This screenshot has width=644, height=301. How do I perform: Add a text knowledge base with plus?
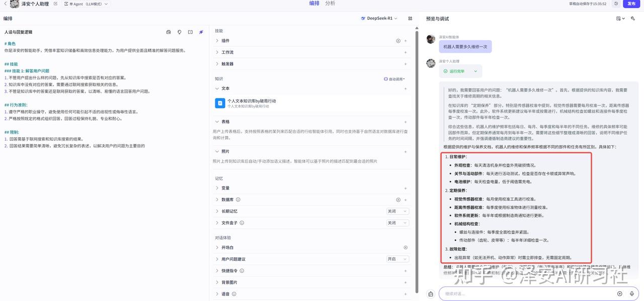coord(406,88)
